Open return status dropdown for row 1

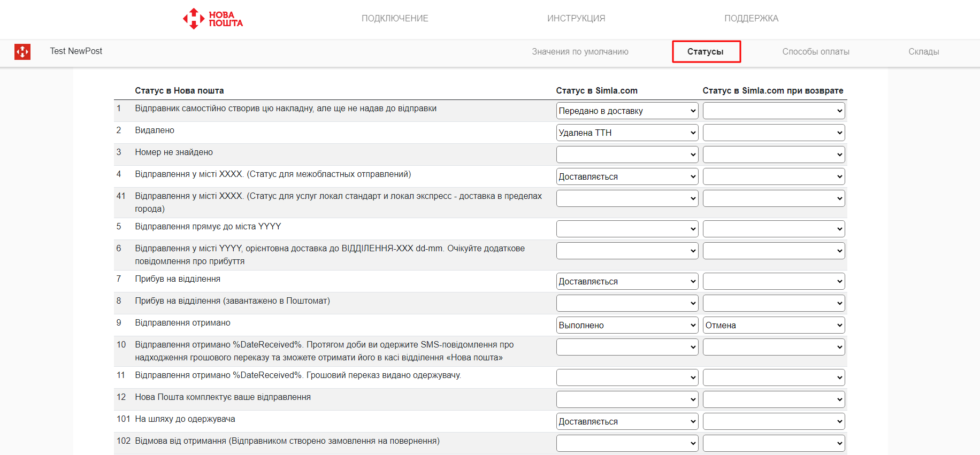click(774, 111)
